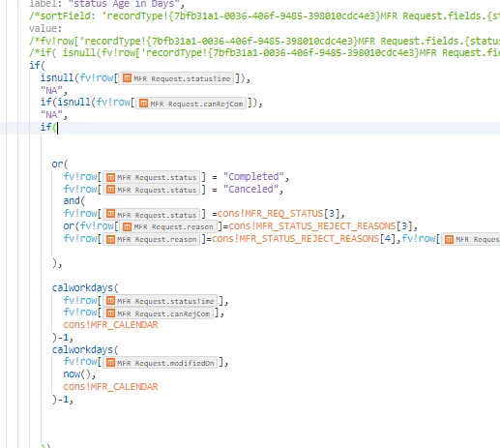500x448 pixels.
Task: Click the record icon of the statusTime chip inside isnull
Action: point(127,78)
